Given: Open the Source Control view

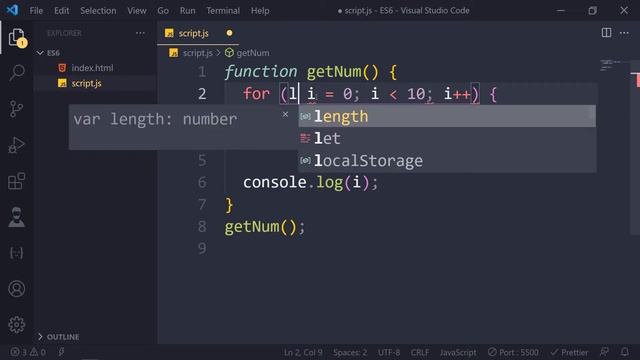Looking at the screenshot, I should click(16, 109).
